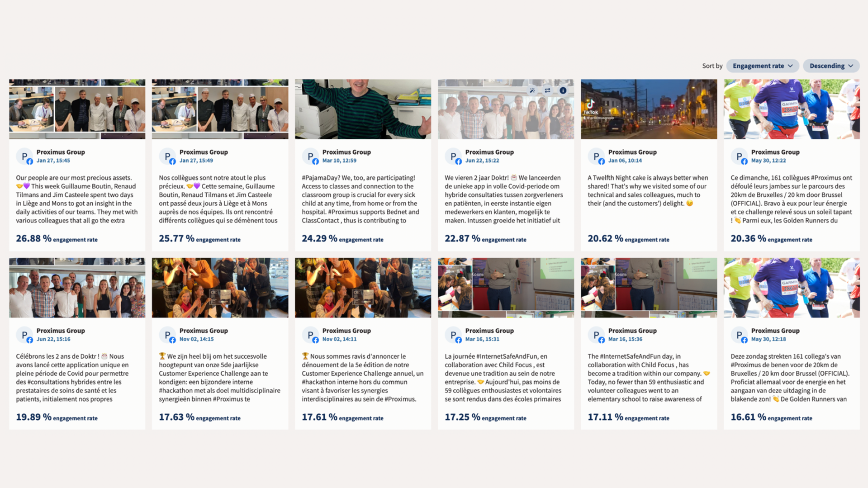The image size is (868, 488).
Task: Open the Jan 27, 15:49 post timestamp link
Action: pyautogui.click(x=196, y=161)
